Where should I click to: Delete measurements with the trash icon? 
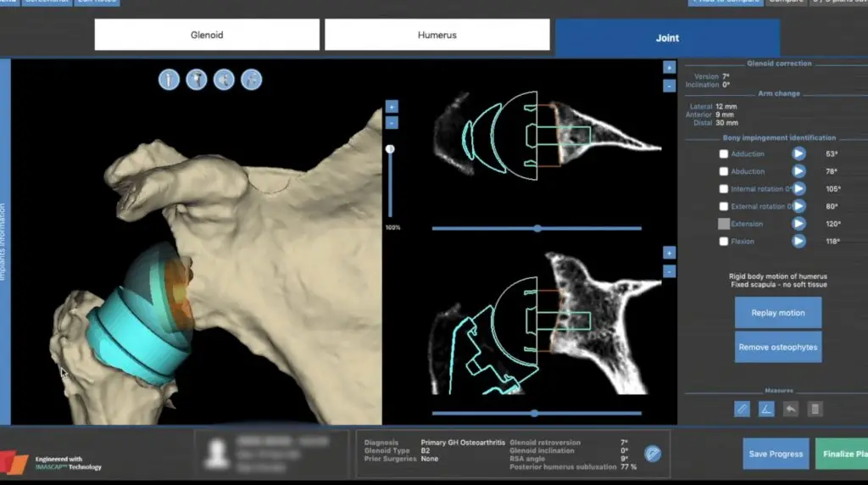pos(815,409)
